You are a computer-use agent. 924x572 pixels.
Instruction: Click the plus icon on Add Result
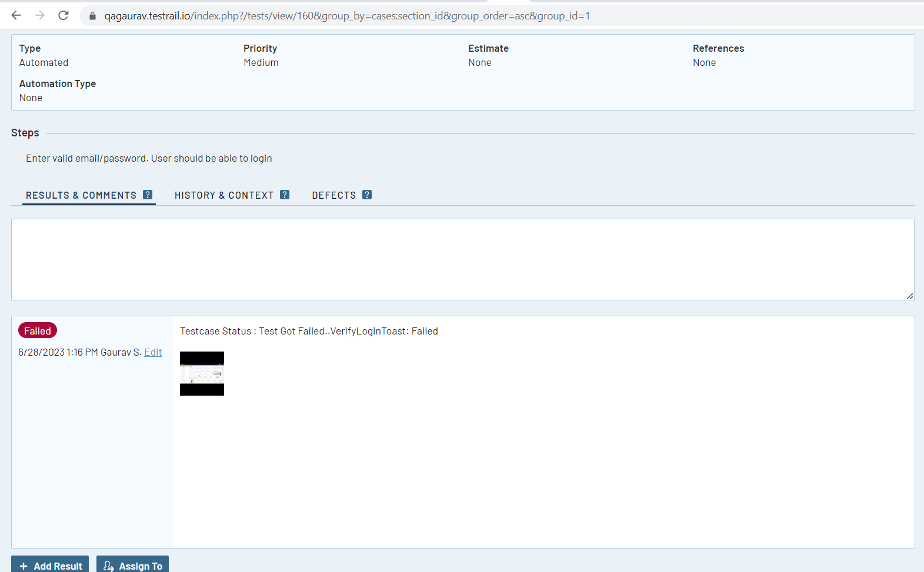[x=24, y=566]
